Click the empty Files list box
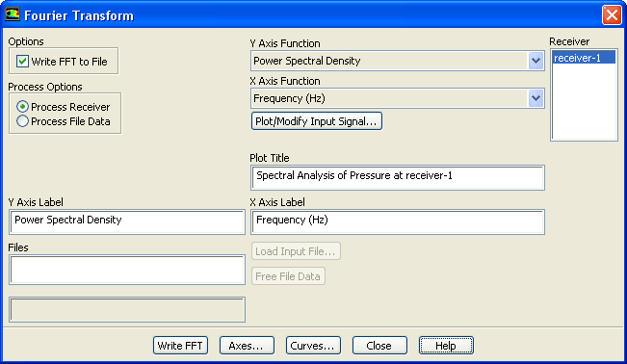This screenshot has width=627, height=364. 127,270
